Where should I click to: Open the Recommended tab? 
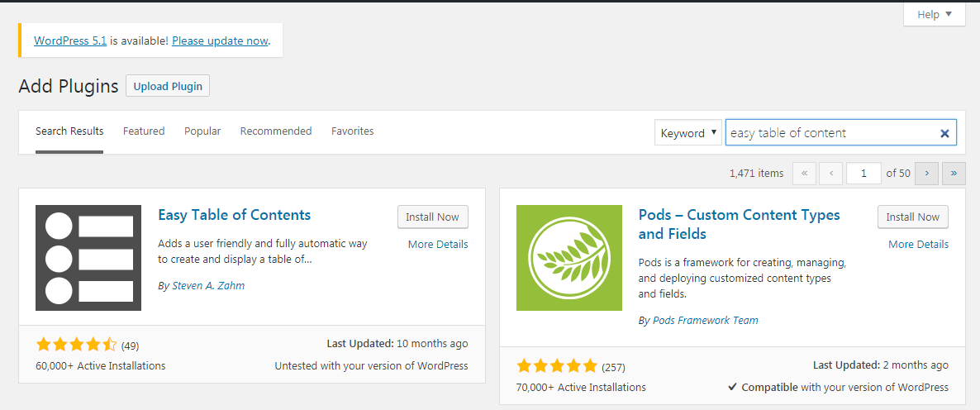click(x=276, y=131)
